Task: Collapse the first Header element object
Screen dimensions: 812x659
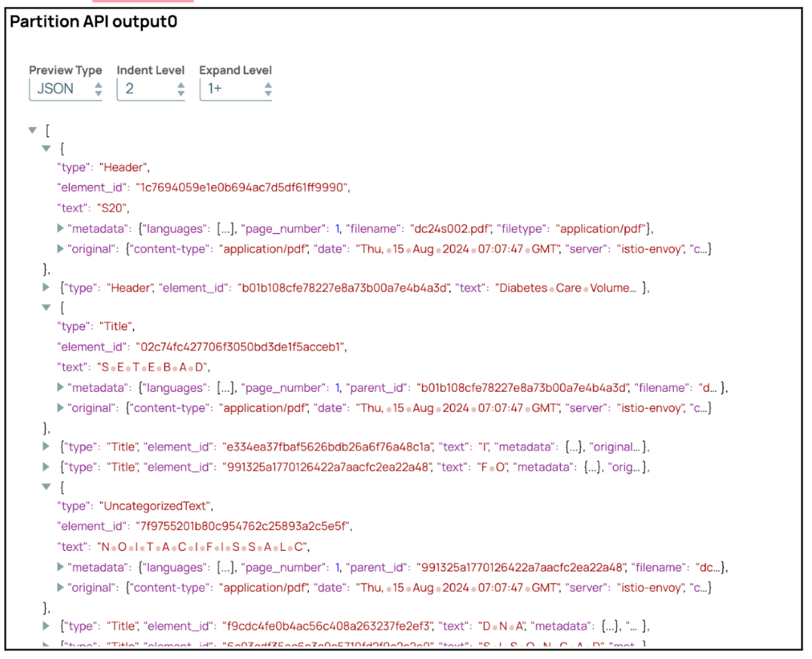Action: [46, 148]
